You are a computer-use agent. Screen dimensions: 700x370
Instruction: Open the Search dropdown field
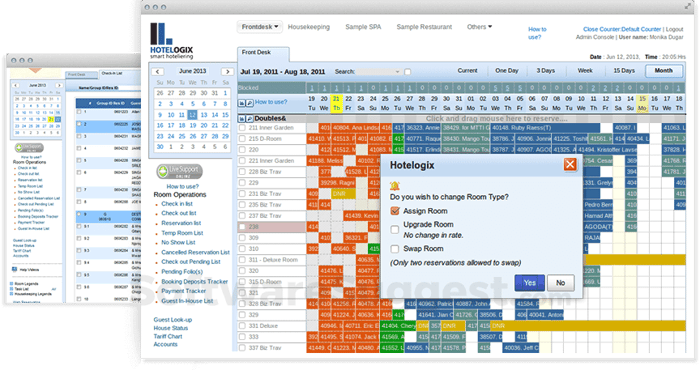tap(378, 71)
